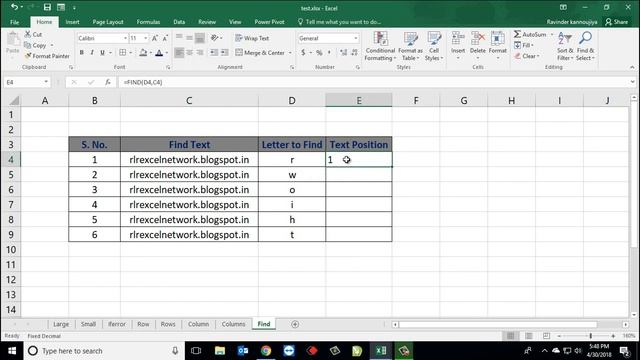Align text left in cell

point(179,53)
